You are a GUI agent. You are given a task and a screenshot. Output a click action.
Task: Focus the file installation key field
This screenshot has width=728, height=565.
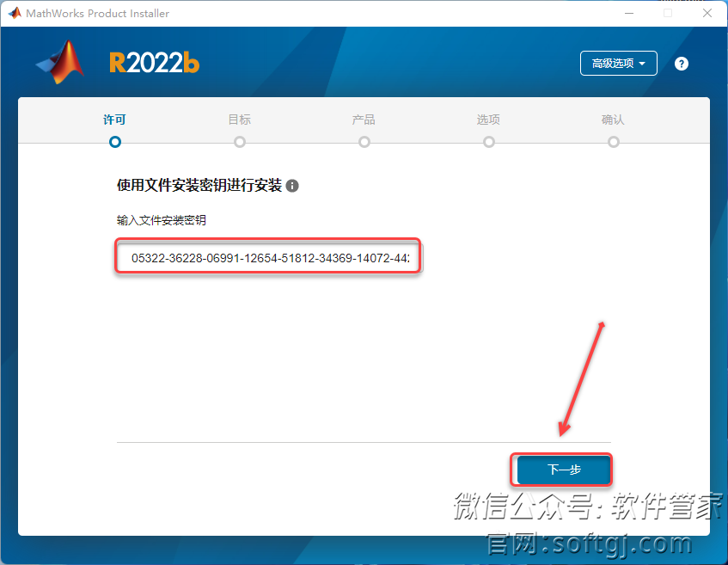[x=269, y=258]
